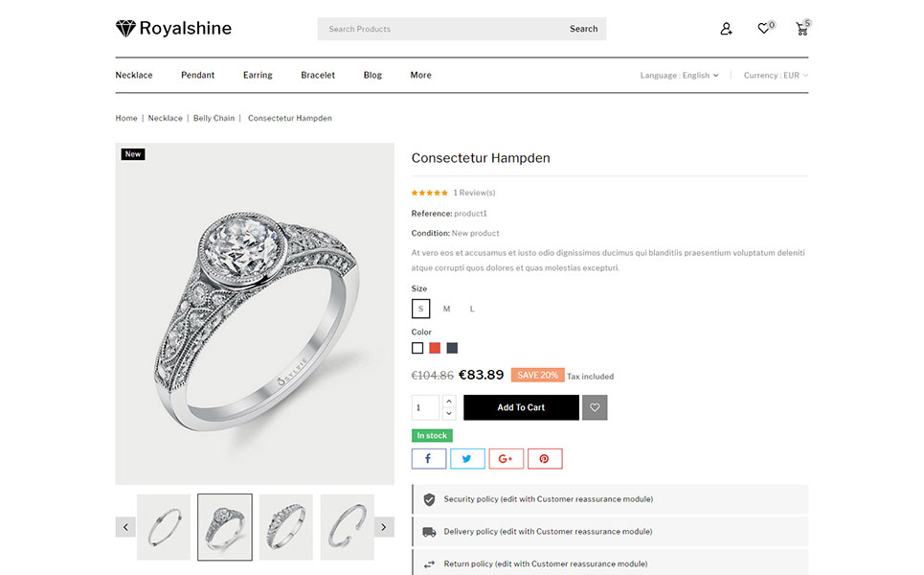The width and height of the screenshot is (924, 575).
Task: Submit search with Search button
Action: point(583,29)
